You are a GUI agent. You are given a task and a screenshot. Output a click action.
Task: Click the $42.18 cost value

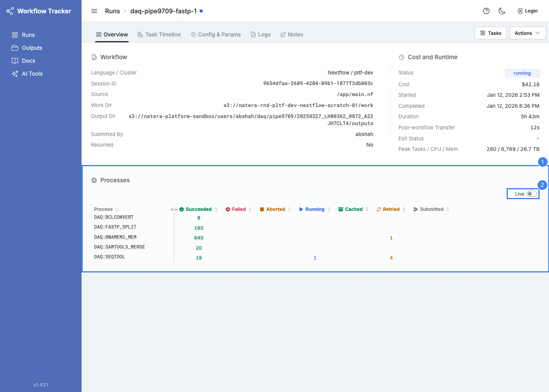point(531,84)
